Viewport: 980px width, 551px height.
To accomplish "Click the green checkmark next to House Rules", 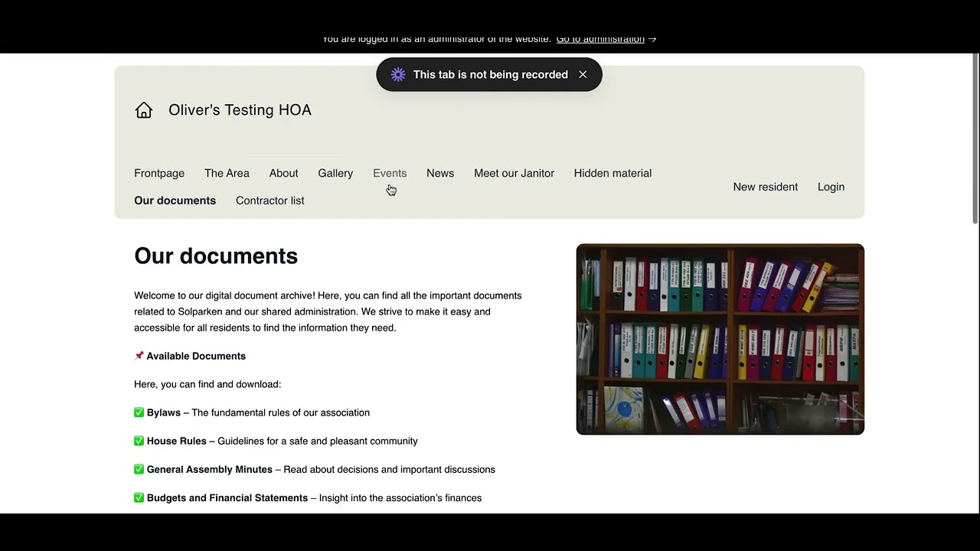I will pyautogui.click(x=139, y=441).
